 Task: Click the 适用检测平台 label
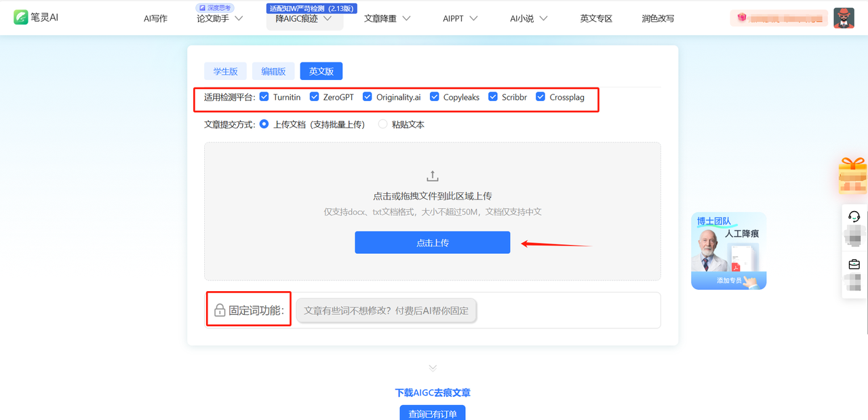[230, 97]
